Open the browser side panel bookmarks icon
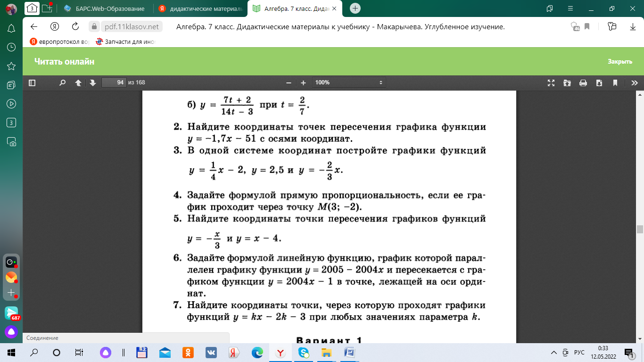This screenshot has width=644, height=362. click(549, 8)
